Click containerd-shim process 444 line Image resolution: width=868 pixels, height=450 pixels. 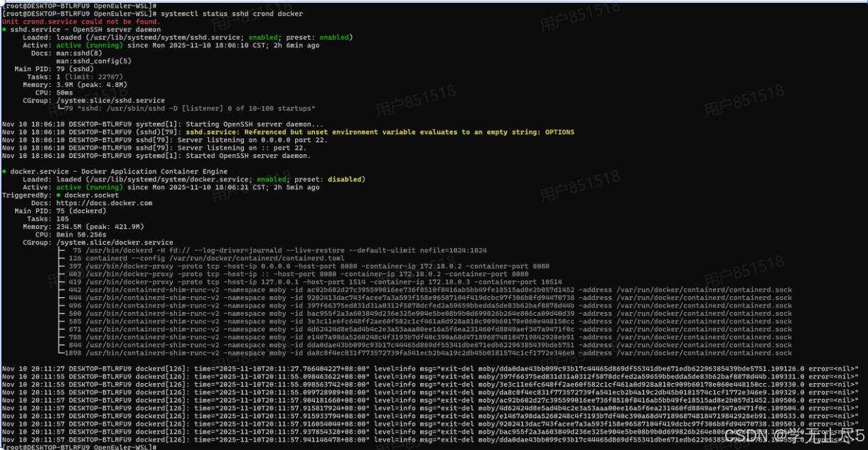426,298
